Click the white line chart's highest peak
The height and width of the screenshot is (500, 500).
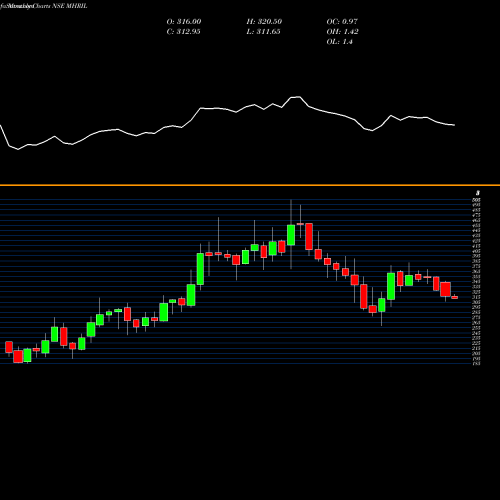pyautogui.click(x=299, y=97)
